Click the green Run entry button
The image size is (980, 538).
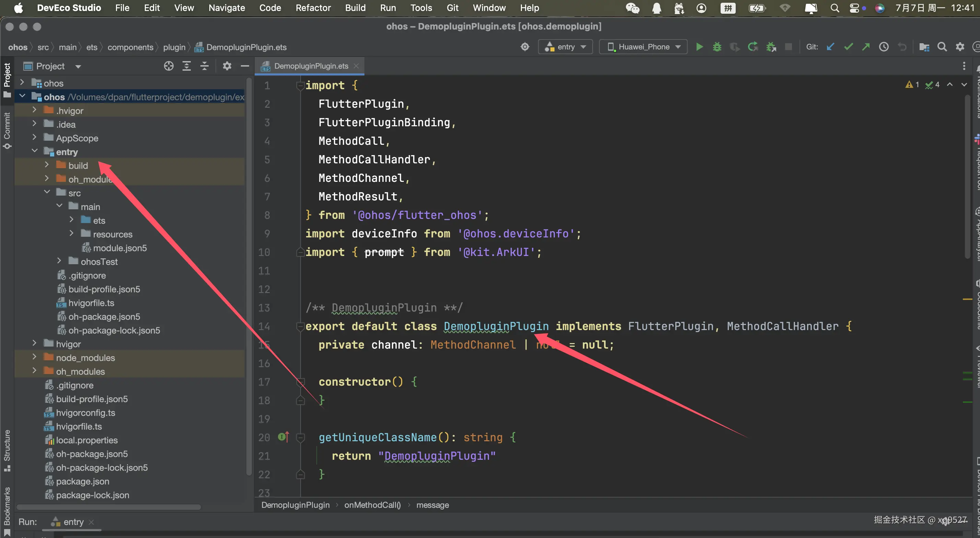tap(699, 47)
